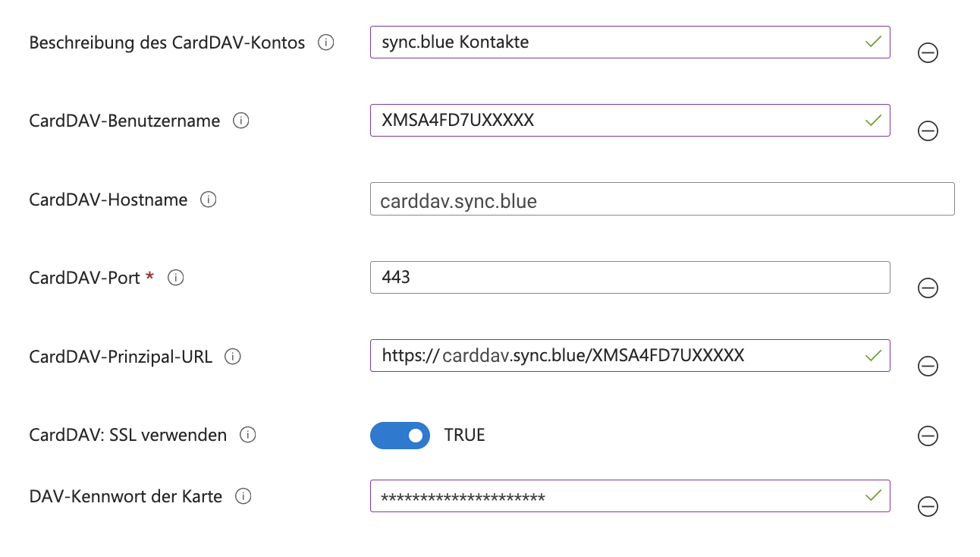This screenshot has height=557, width=980.
Task: Remove the SSL verwenden setting via minus icon
Action: 928,436
